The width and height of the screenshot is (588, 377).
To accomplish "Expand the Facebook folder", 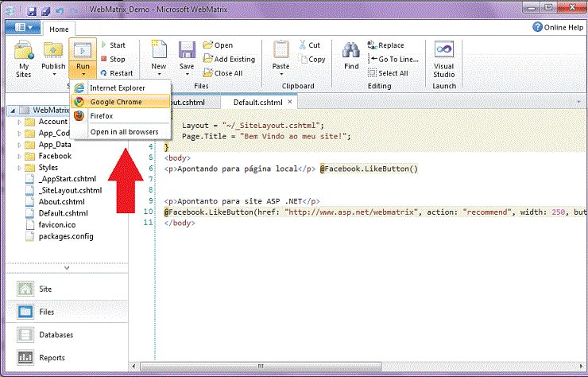I will pos(20,156).
